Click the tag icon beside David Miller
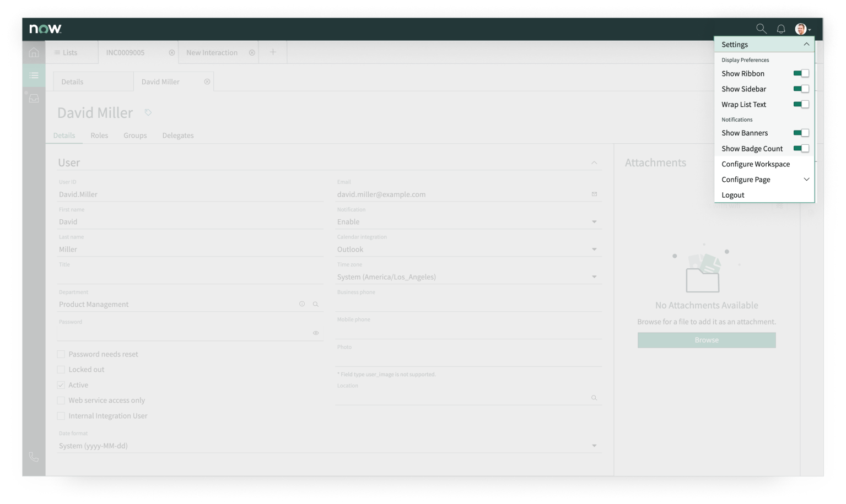 click(148, 112)
